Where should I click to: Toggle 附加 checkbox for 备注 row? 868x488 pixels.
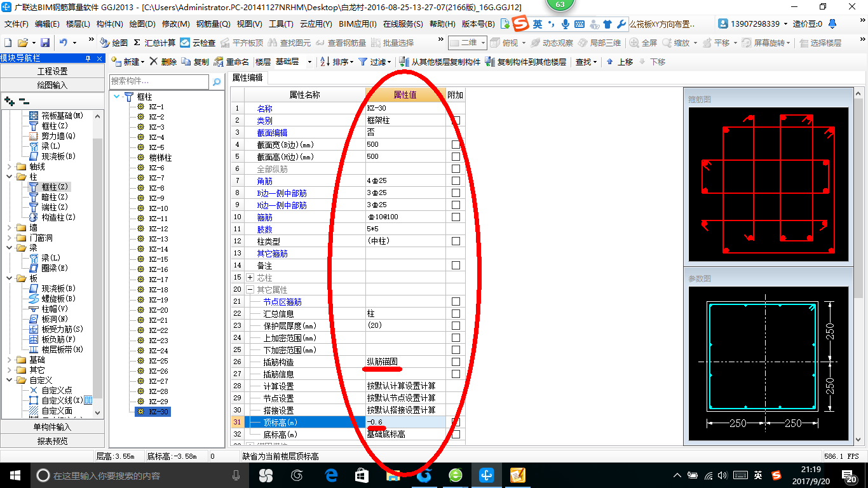click(x=456, y=265)
